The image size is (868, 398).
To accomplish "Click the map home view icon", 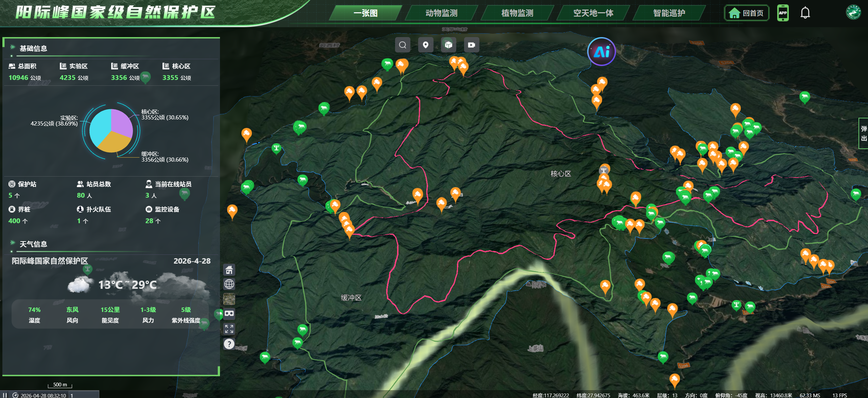I will pyautogui.click(x=229, y=270).
